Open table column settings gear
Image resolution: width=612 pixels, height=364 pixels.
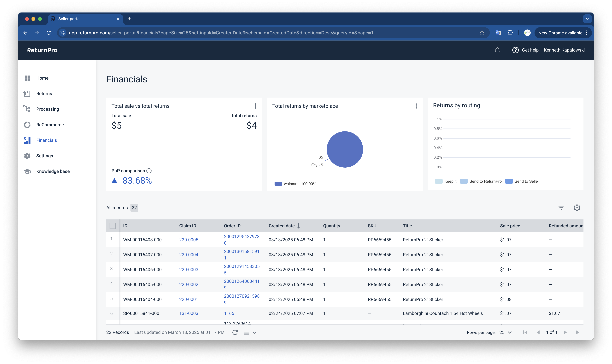pyautogui.click(x=577, y=208)
